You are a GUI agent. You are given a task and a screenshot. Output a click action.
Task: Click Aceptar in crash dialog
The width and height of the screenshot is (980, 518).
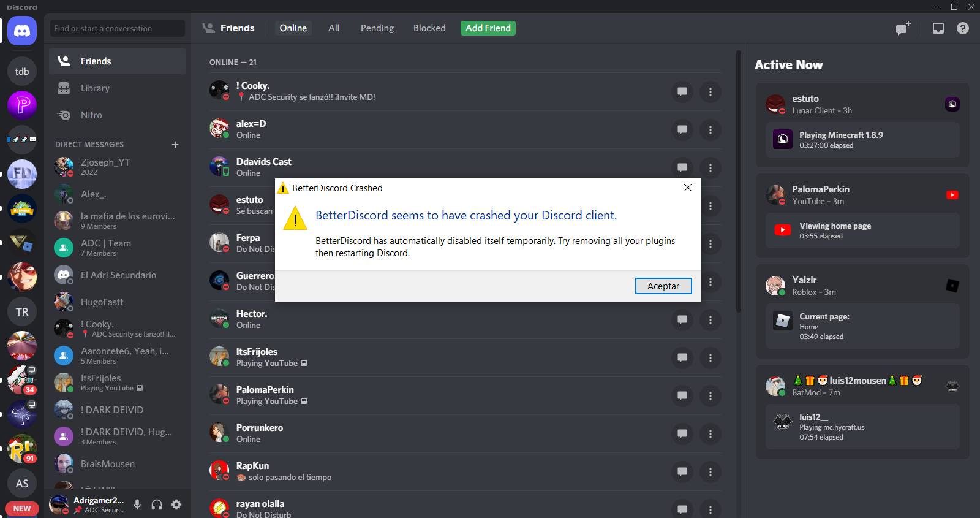pos(663,286)
